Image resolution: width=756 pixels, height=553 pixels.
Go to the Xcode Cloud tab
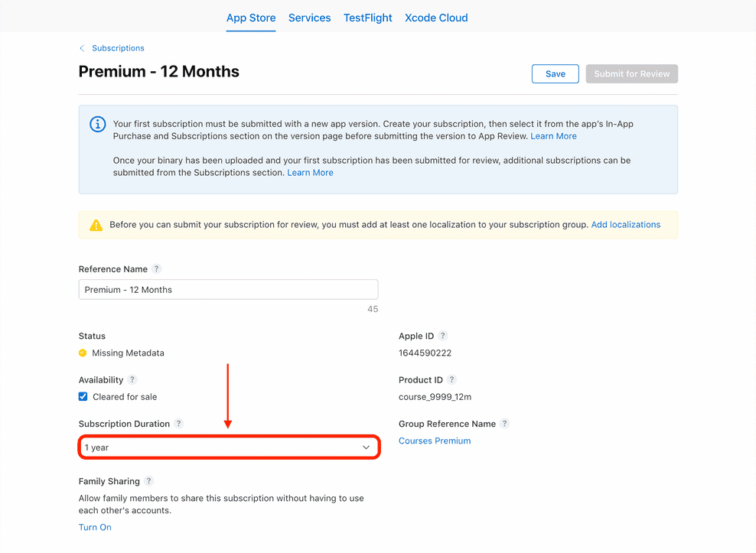436,18
